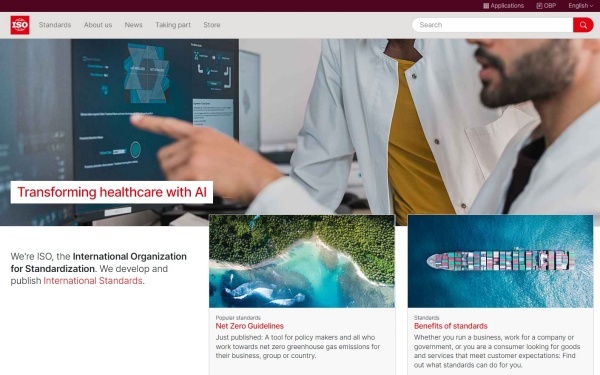The image size is (600, 375).
Task: Expand the English language dropdown
Action: click(x=580, y=6)
